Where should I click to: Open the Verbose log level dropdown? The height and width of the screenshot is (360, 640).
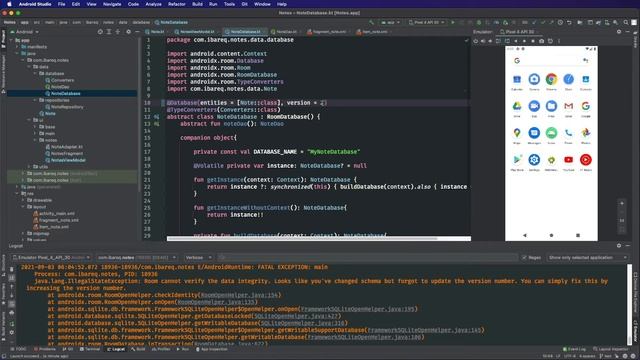coord(198,258)
